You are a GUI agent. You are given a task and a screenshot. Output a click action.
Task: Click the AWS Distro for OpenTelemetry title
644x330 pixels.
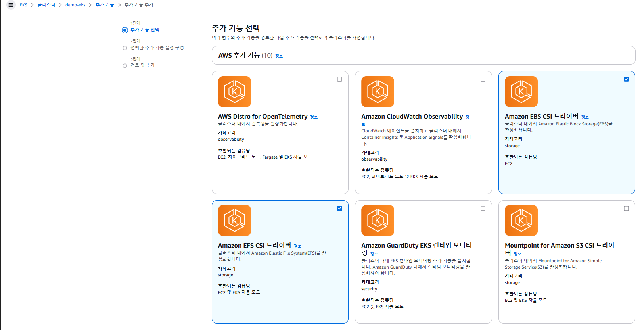click(x=263, y=116)
